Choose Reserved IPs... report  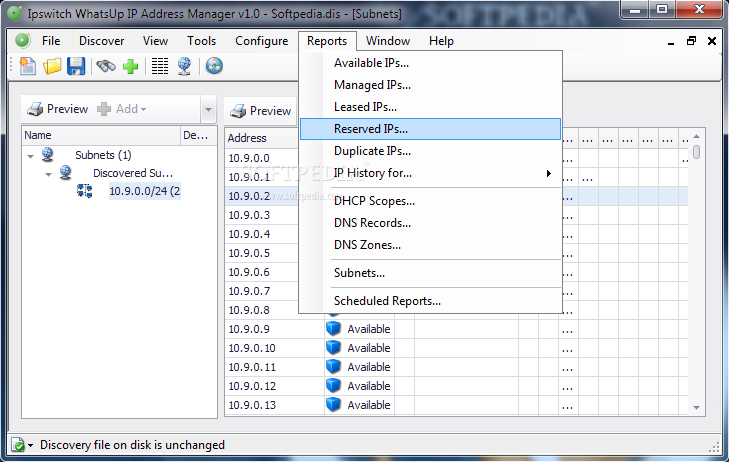tap(431, 129)
